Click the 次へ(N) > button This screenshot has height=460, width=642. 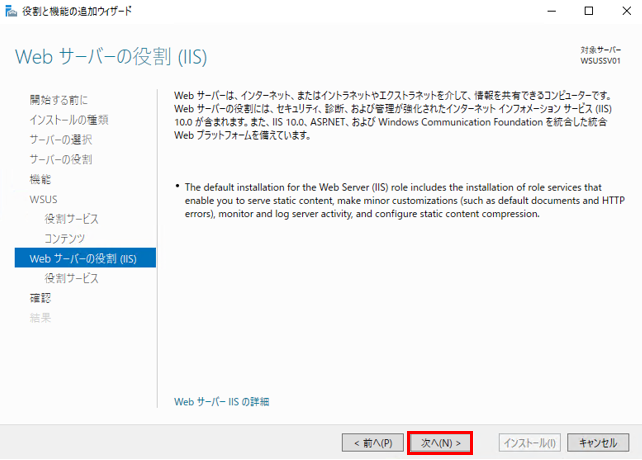(440, 443)
